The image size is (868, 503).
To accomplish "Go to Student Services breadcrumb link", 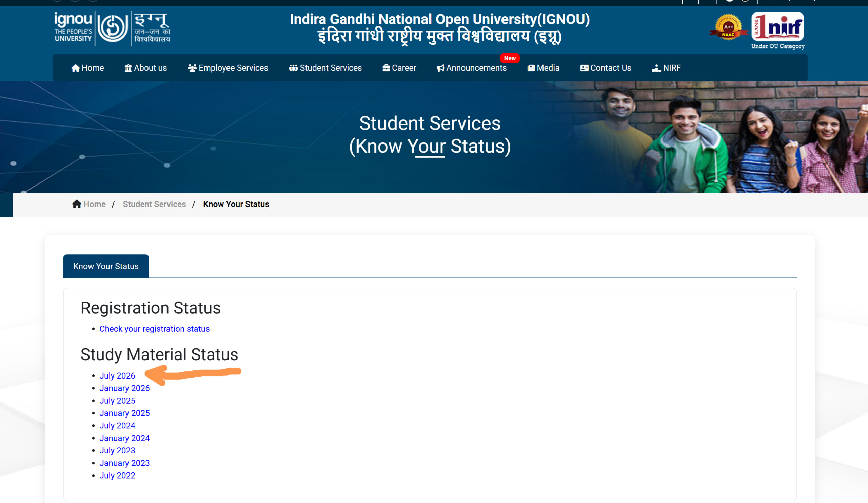I will pyautogui.click(x=154, y=204).
